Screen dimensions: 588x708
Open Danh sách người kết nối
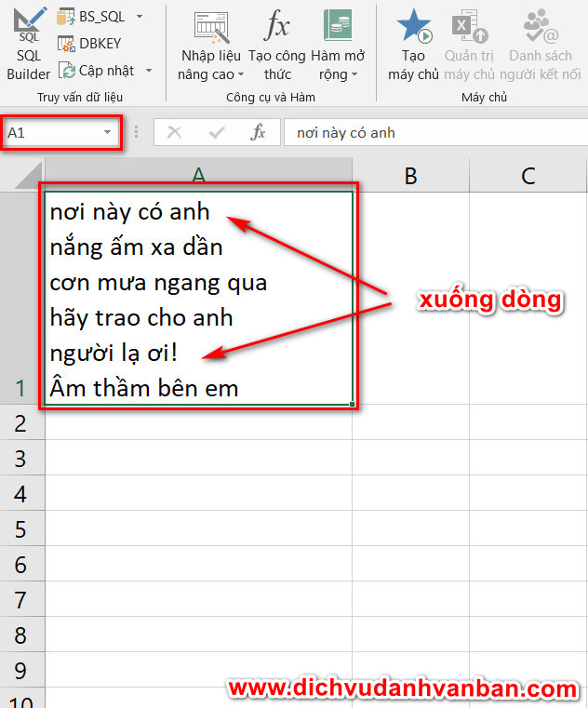pyautogui.click(x=541, y=45)
